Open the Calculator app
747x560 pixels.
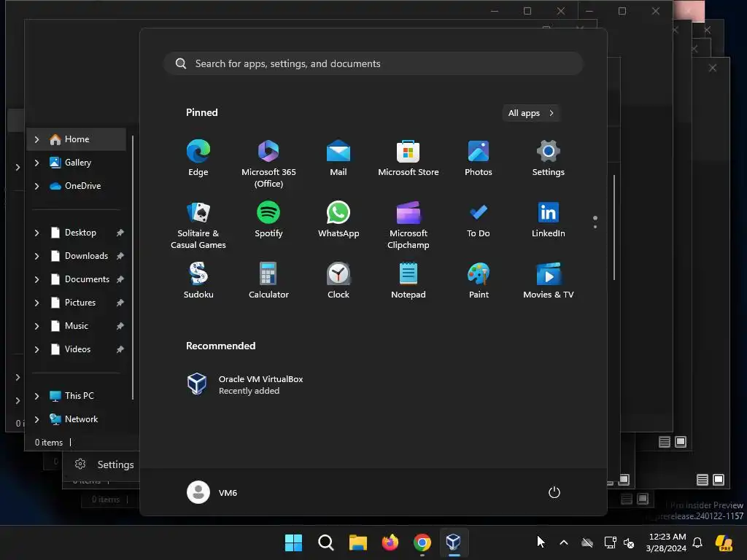[268, 281]
